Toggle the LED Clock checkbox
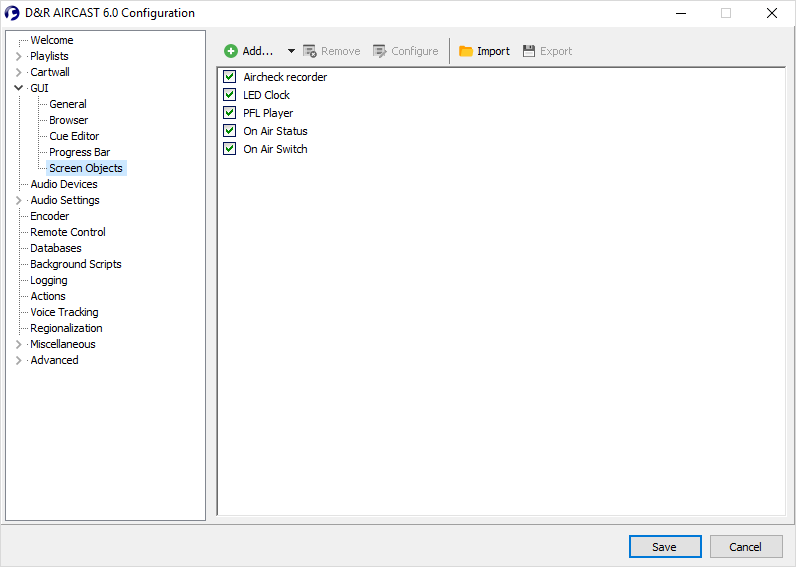796x567 pixels. coord(230,95)
